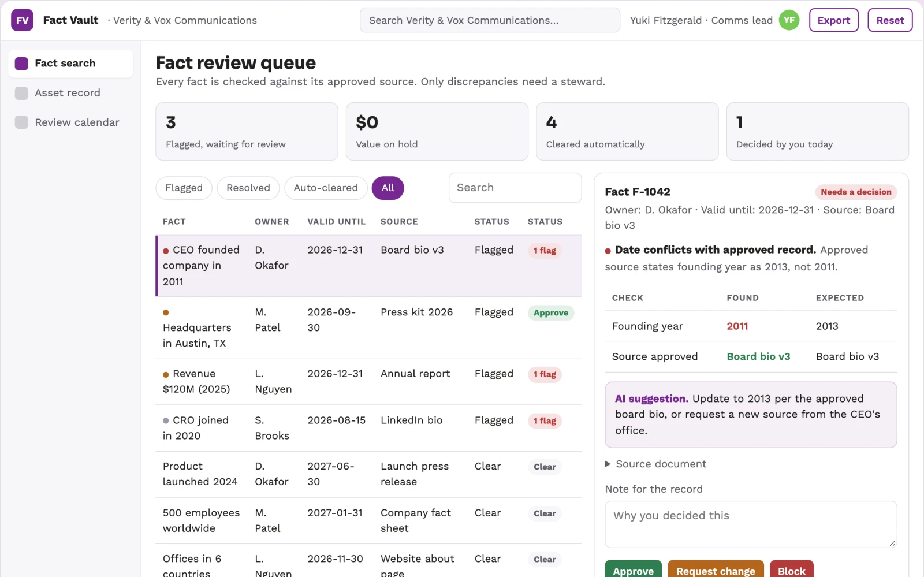Click the 'Value on hold' stat card

click(437, 132)
